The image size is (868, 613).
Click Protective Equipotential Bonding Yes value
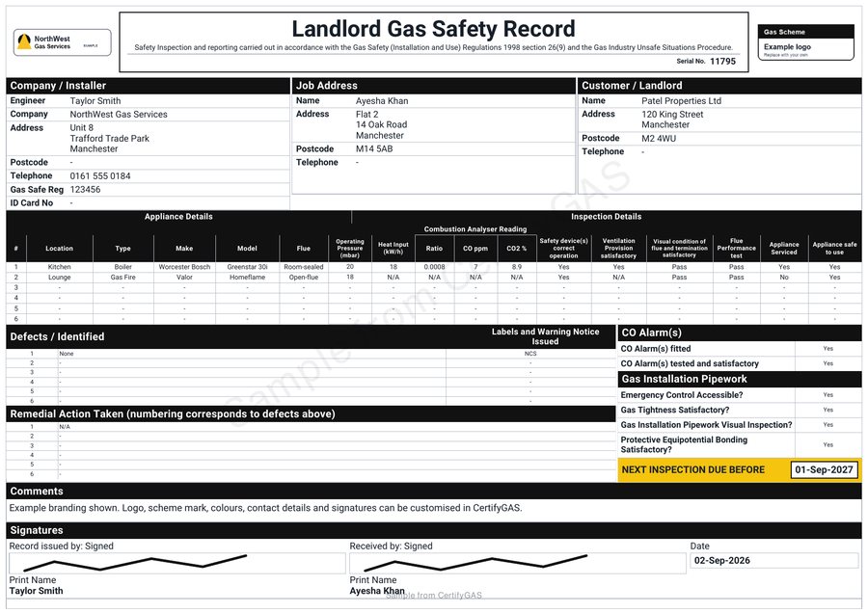[x=828, y=445]
